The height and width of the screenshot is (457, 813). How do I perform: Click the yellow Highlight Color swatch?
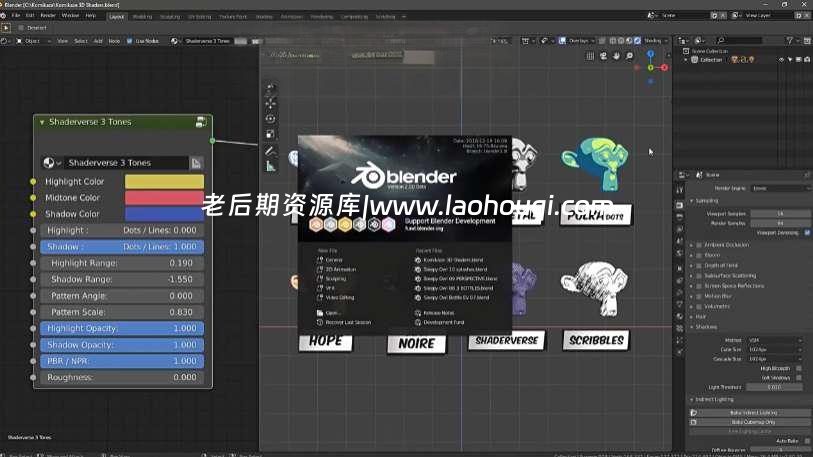click(164, 182)
